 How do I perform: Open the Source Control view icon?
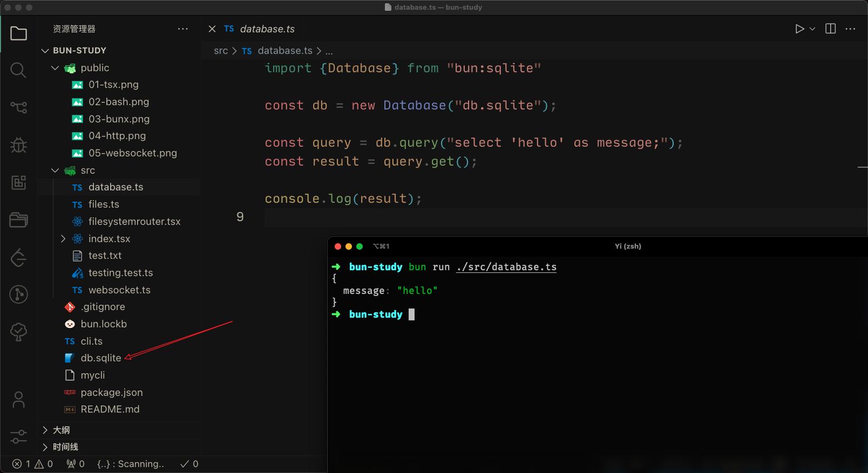(x=18, y=107)
